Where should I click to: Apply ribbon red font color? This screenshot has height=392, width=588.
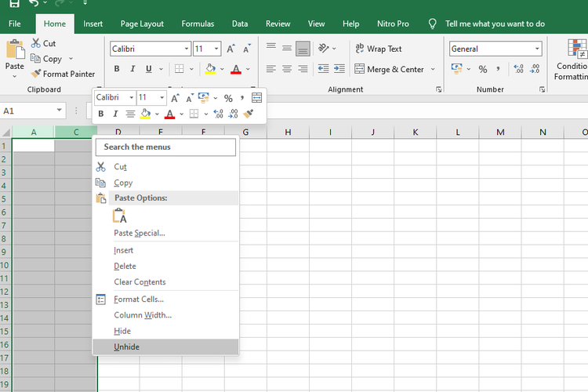pyautogui.click(x=236, y=69)
